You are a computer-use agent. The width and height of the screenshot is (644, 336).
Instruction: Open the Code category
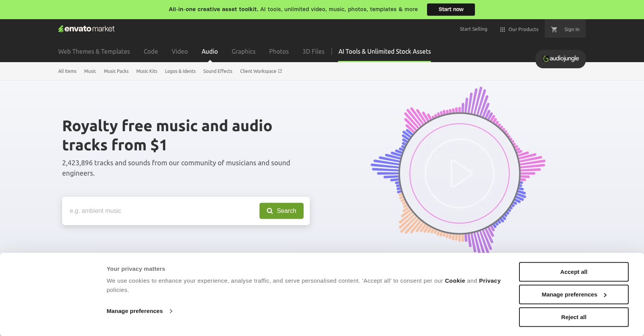point(151,51)
